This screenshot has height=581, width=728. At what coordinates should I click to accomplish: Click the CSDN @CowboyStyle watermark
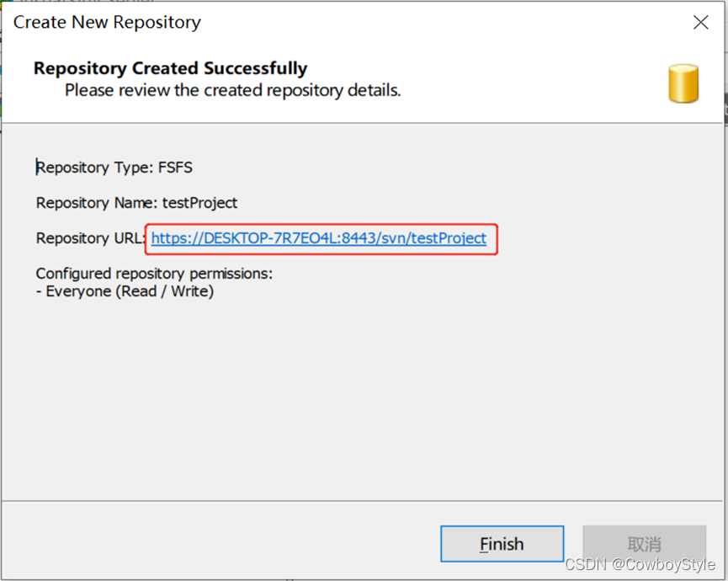tap(640, 565)
